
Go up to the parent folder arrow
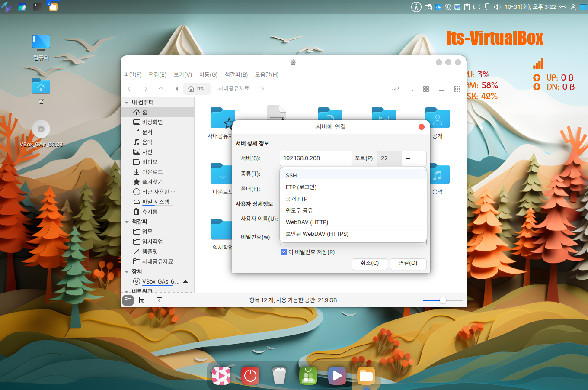click(161, 89)
